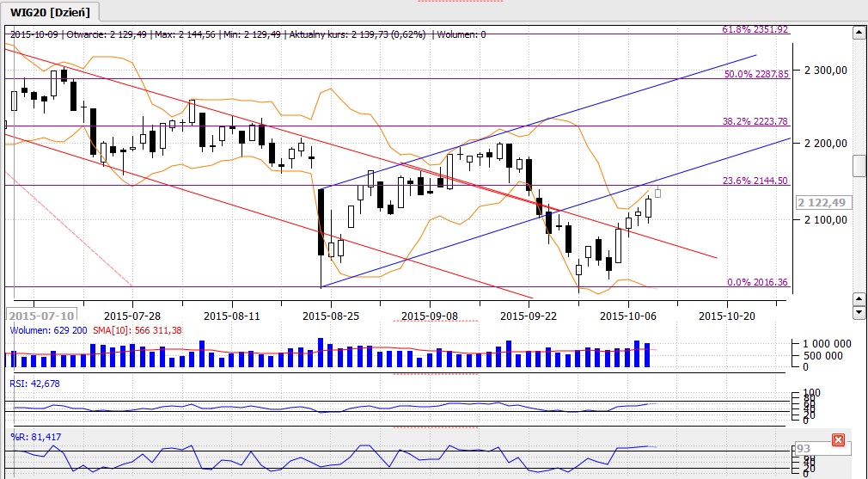Screen dimensions: 868x479
Task: Click the 1 000 000 volume axis label
Action: [x=825, y=344]
